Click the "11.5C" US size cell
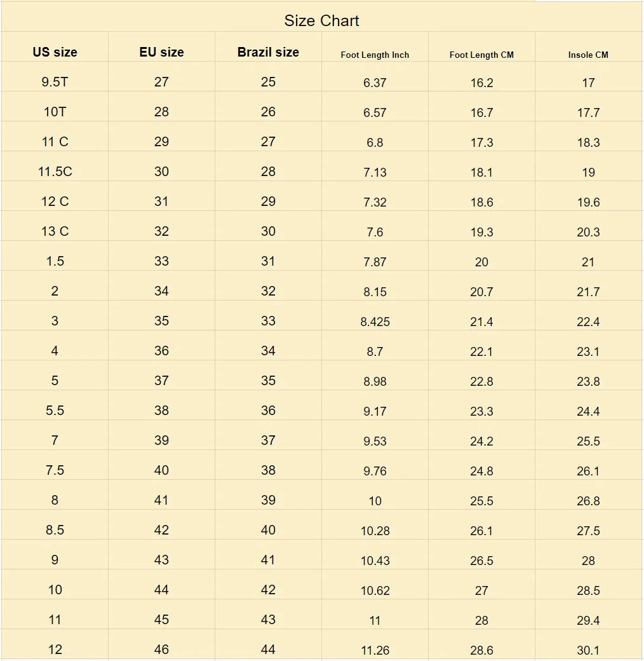This screenshot has height=661, width=644. (55, 172)
